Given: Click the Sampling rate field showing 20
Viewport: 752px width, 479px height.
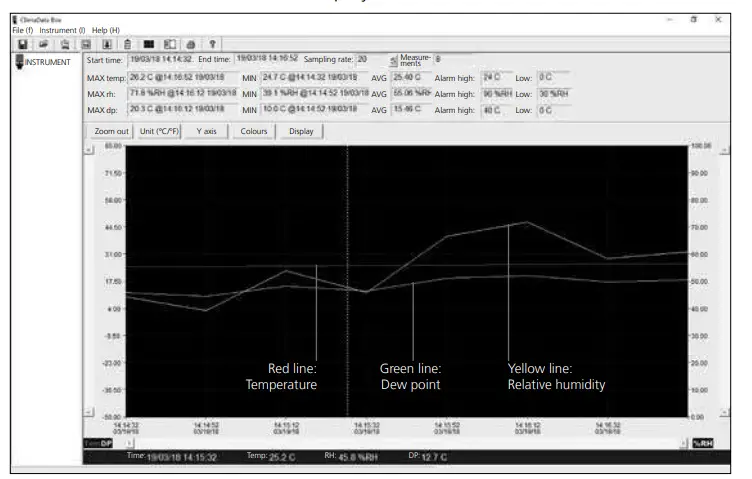Looking at the screenshot, I should click(x=371, y=59).
